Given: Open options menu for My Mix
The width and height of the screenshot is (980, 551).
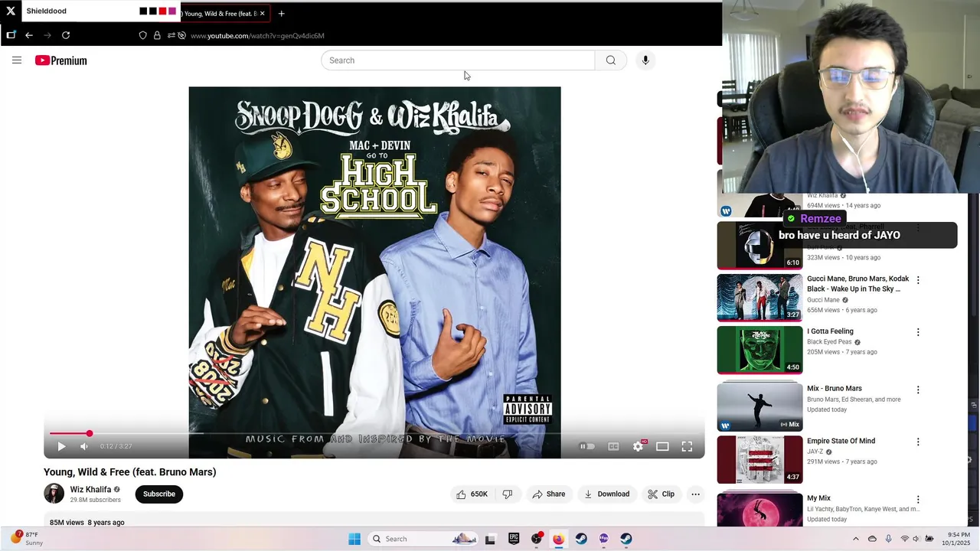Looking at the screenshot, I should [x=918, y=499].
